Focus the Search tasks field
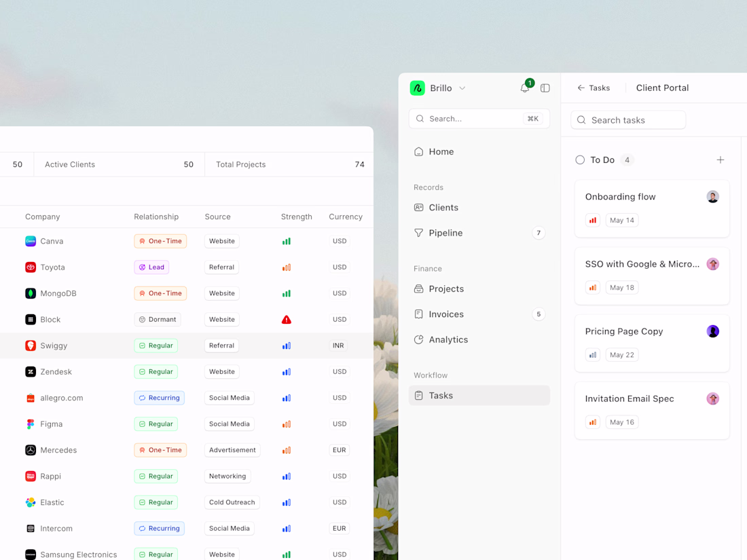The image size is (747, 560). [628, 120]
